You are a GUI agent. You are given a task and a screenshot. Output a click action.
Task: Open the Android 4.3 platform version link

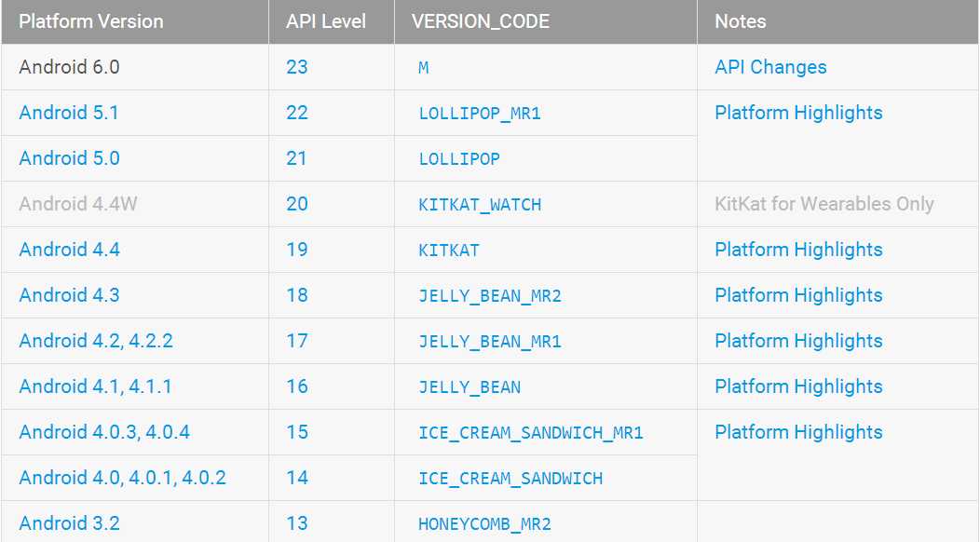[x=69, y=295]
